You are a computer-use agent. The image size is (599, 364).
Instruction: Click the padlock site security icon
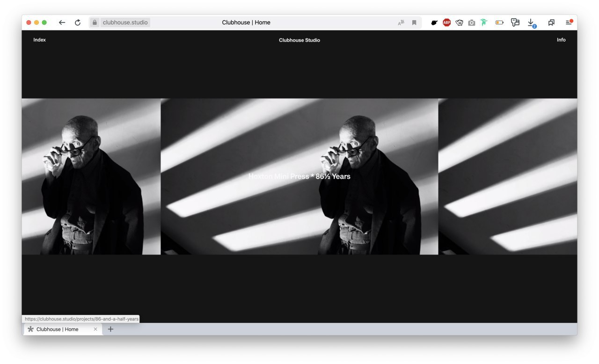coord(95,22)
